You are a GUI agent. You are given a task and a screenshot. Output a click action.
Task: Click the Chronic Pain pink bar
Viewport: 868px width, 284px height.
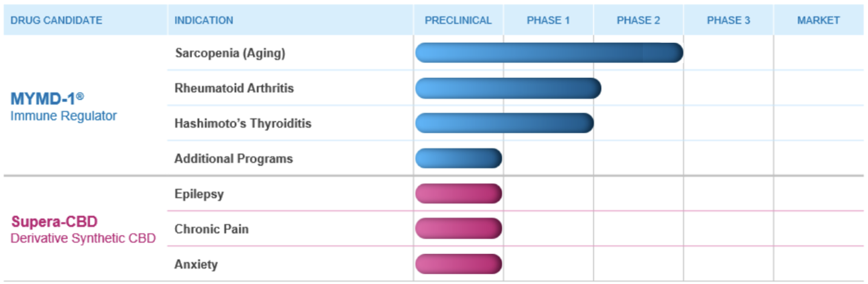[458, 228]
